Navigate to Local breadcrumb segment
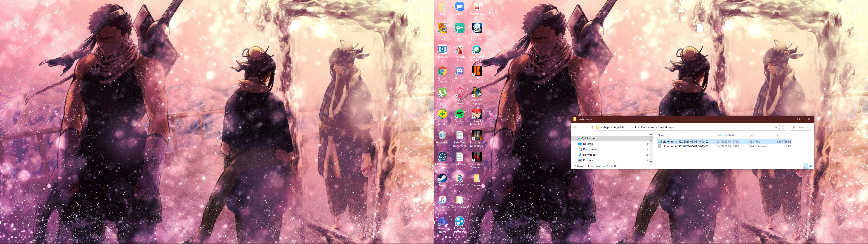 pos(632,127)
